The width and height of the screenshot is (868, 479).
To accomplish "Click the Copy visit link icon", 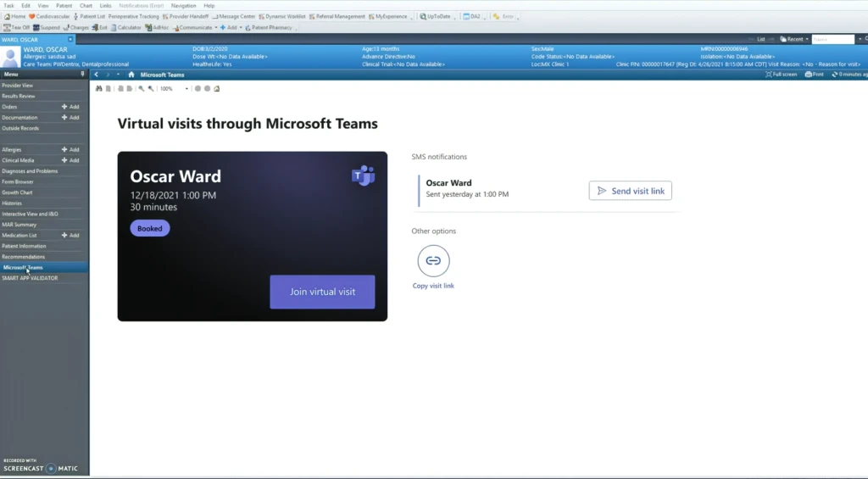I will pos(433,260).
